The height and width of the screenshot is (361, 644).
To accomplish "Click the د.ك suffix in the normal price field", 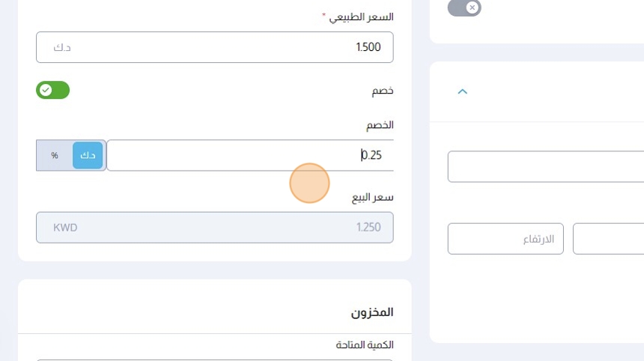I will [x=62, y=47].
